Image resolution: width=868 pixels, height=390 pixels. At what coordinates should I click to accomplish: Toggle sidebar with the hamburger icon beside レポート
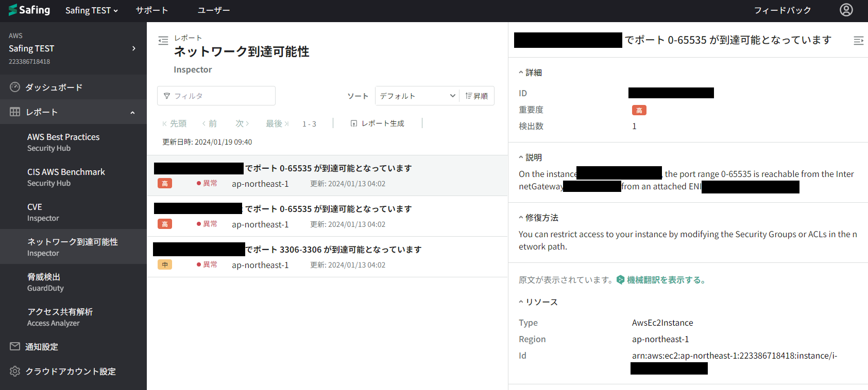click(x=163, y=40)
